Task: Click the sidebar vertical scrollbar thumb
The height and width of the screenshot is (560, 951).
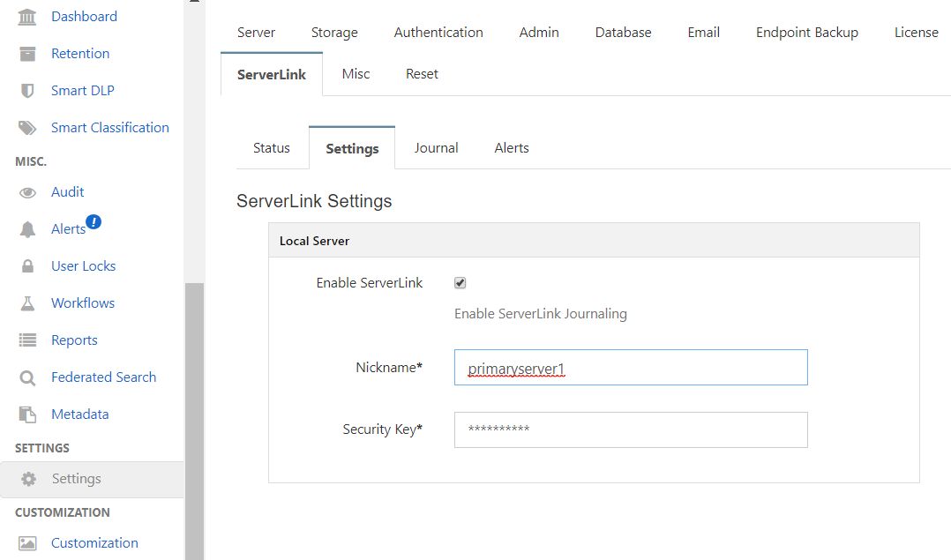Action: pos(194,422)
